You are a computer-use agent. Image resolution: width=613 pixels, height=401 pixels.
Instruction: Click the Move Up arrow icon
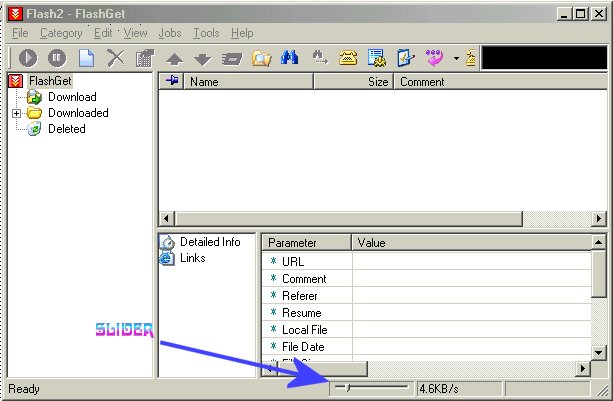(x=174, y=59)
